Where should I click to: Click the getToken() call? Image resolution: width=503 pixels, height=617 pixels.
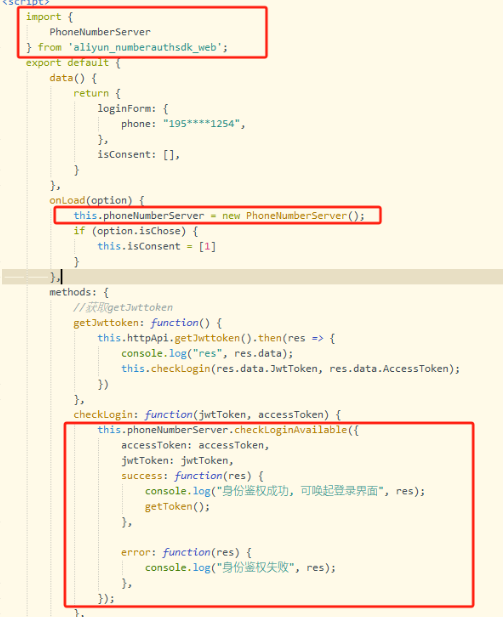177,506
